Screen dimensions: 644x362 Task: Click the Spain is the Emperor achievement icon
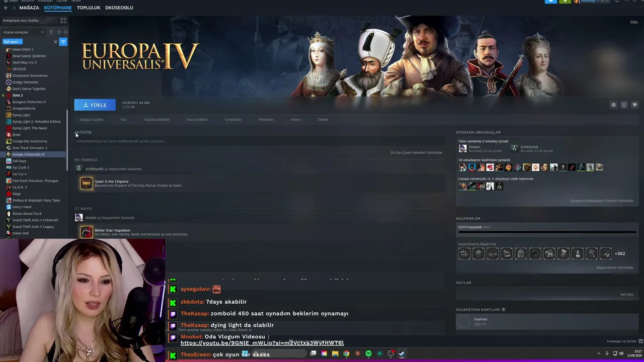87,183
